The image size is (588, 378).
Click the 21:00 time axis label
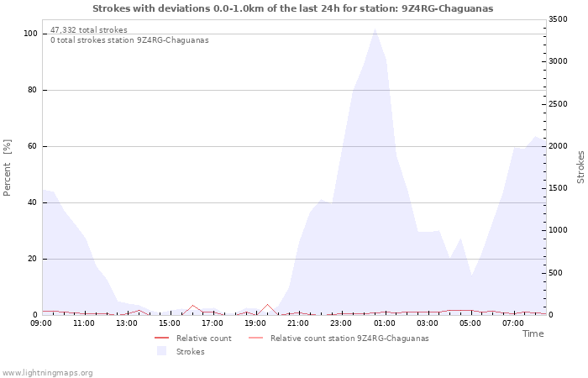pos(299,323)
